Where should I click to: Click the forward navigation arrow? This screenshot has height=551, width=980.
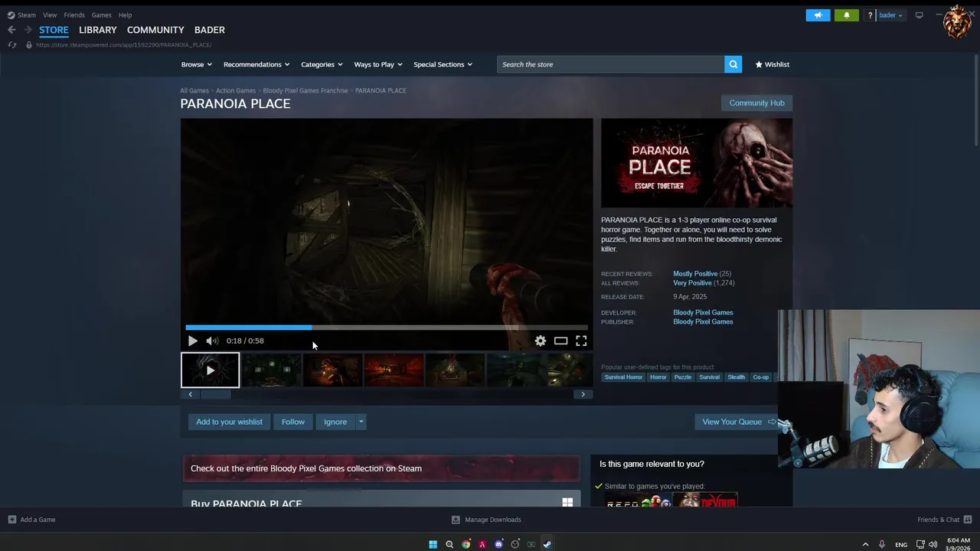pyautogui.click(x=28, y=30)
